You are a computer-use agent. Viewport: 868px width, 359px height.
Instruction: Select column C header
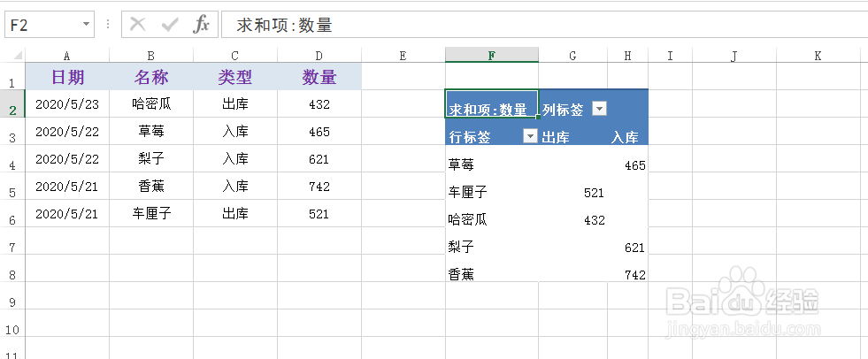click(x=235, y=56)
